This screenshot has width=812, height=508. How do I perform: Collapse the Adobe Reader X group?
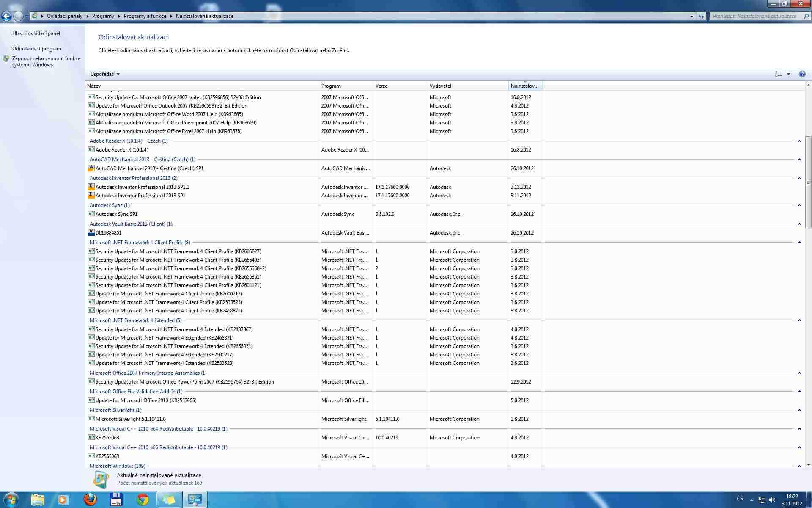pyautogui.click(x=799, y=141)
